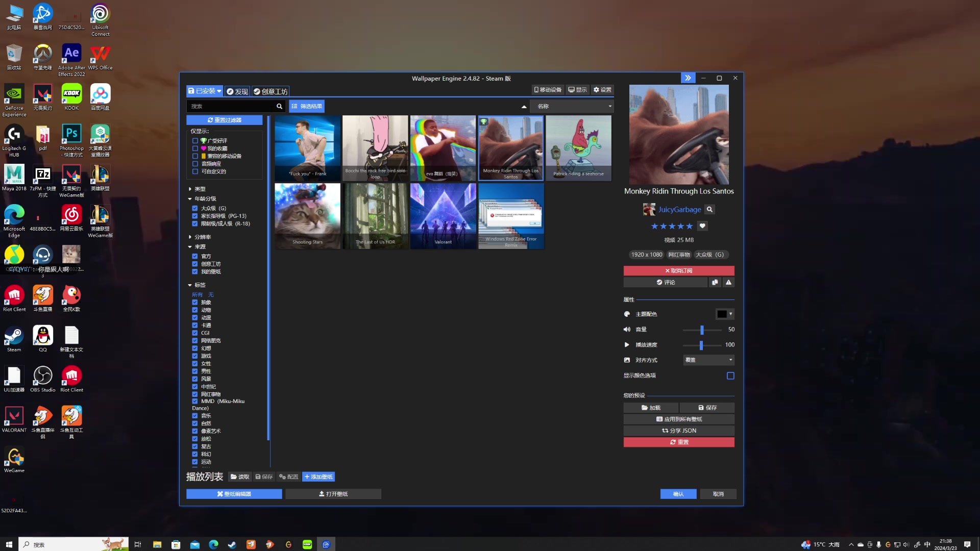The height and width of the screenshot is (551, 980).
Task: Expand the 类型 filter section
Action: point(197,189)
